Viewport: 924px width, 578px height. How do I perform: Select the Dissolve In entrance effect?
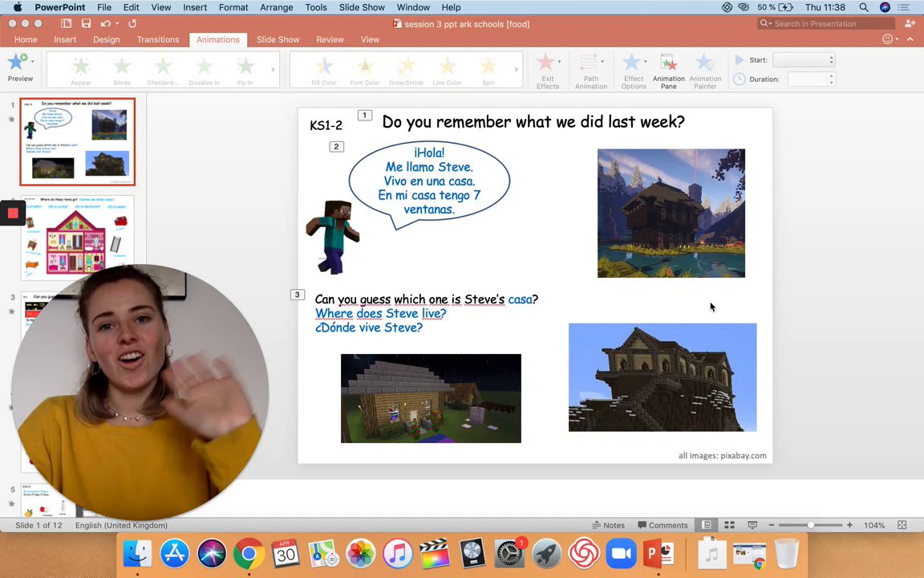[x=204, y=70]
